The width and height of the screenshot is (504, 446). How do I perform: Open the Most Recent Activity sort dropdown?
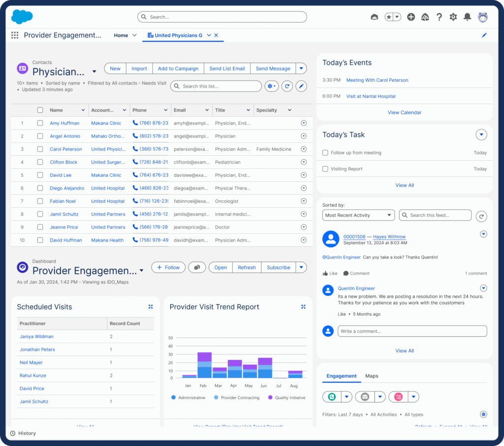(358, 215)
